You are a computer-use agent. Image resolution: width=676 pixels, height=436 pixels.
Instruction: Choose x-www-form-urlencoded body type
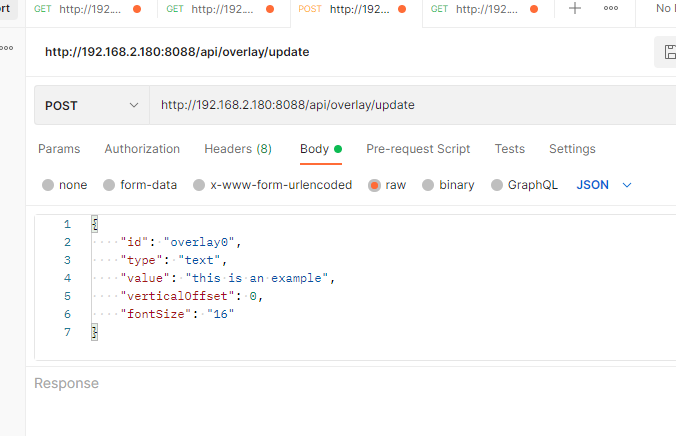tap(199, 185)
